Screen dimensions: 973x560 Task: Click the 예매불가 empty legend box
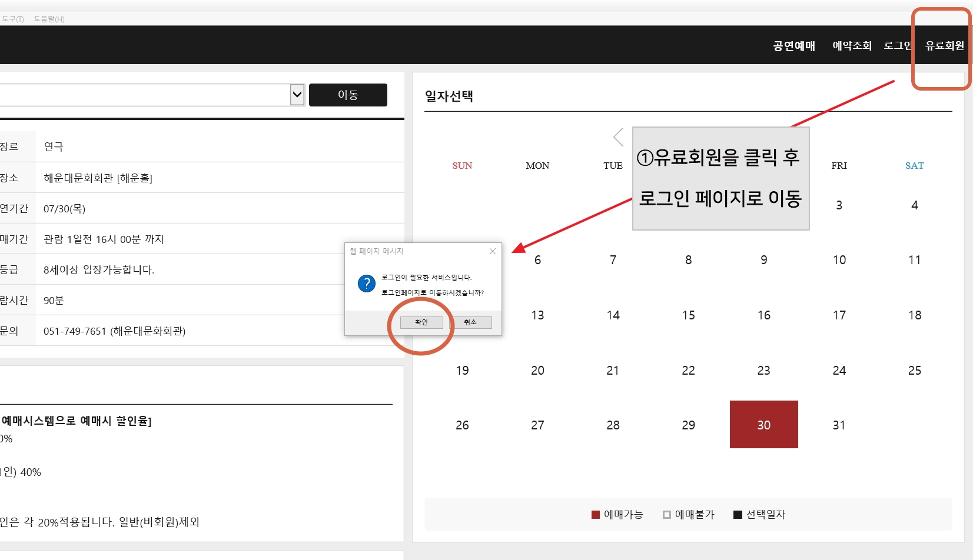point(666,515)
